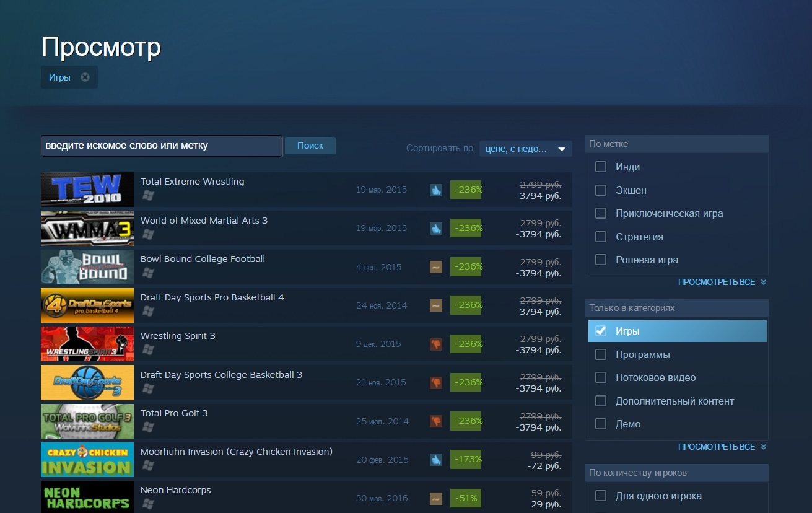Expand tag list via ПРОСМОТРЕТЬ ВСЕ
The height and width of the screenshot is (513, 812).
(x=722, y=283)
